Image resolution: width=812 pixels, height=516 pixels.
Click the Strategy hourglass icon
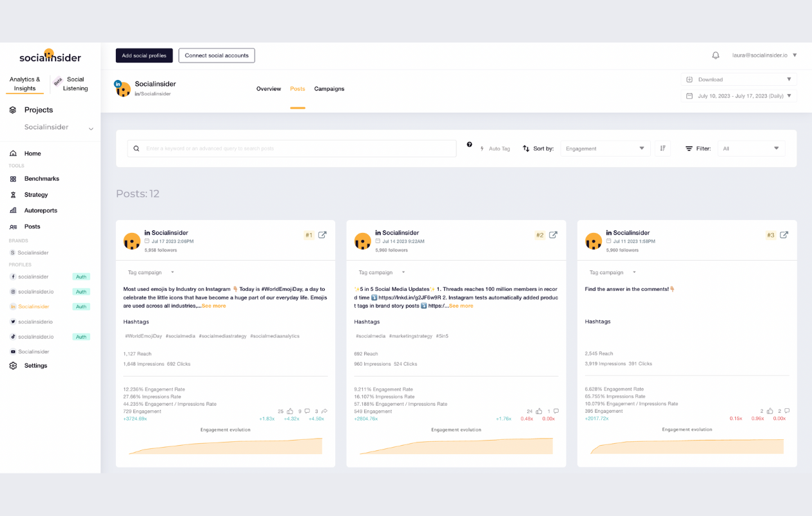pyautogui.click(x=13, y=195)
